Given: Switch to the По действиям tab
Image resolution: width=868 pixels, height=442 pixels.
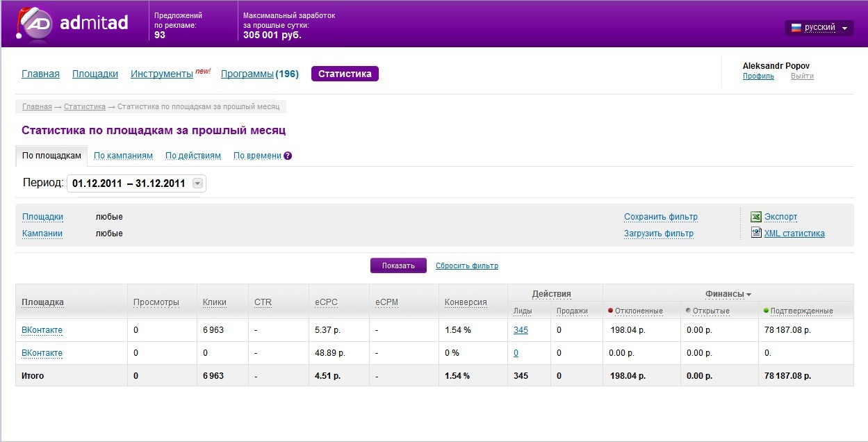Looking at the screenshot, I should 193,156.
